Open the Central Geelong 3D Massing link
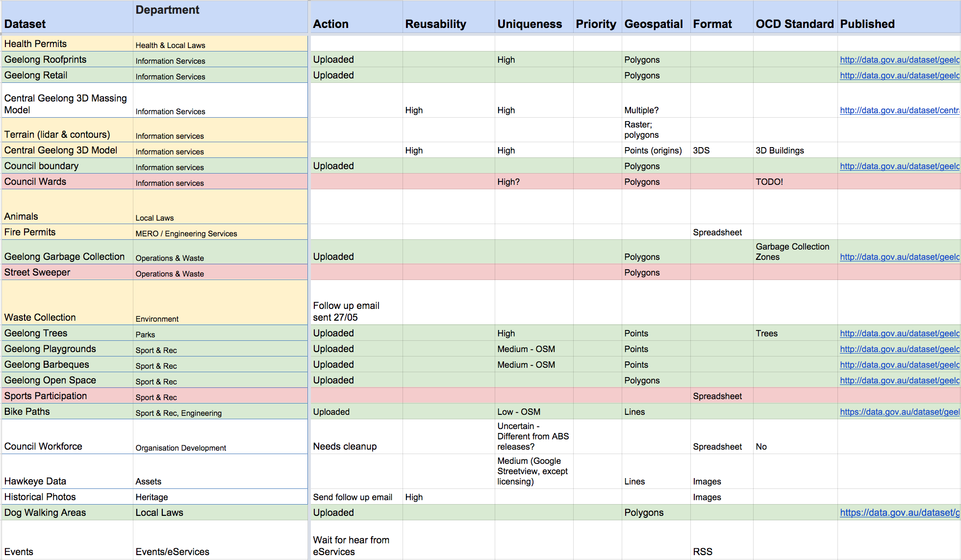Screen dimensions: 961x560 899,110
